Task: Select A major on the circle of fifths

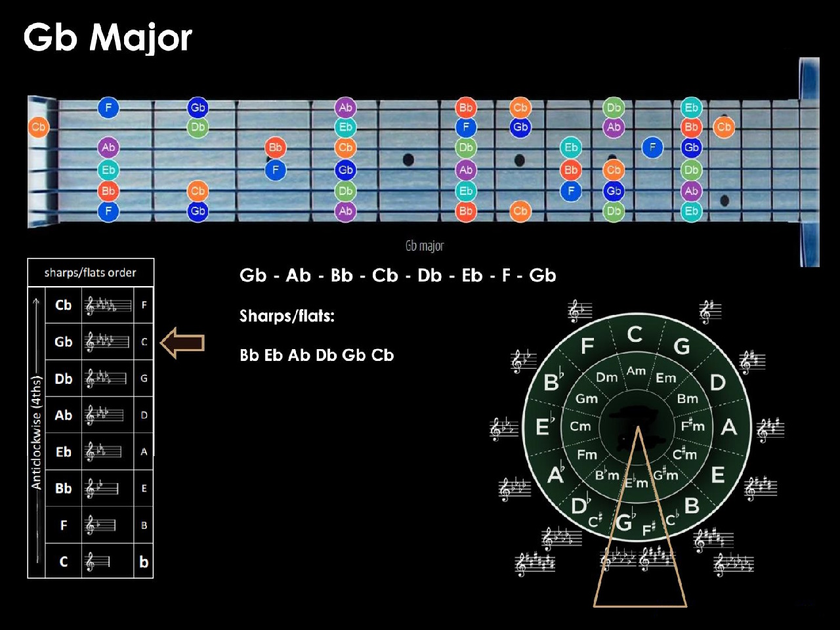Action: pyautogui.click(x=728, y=427)
